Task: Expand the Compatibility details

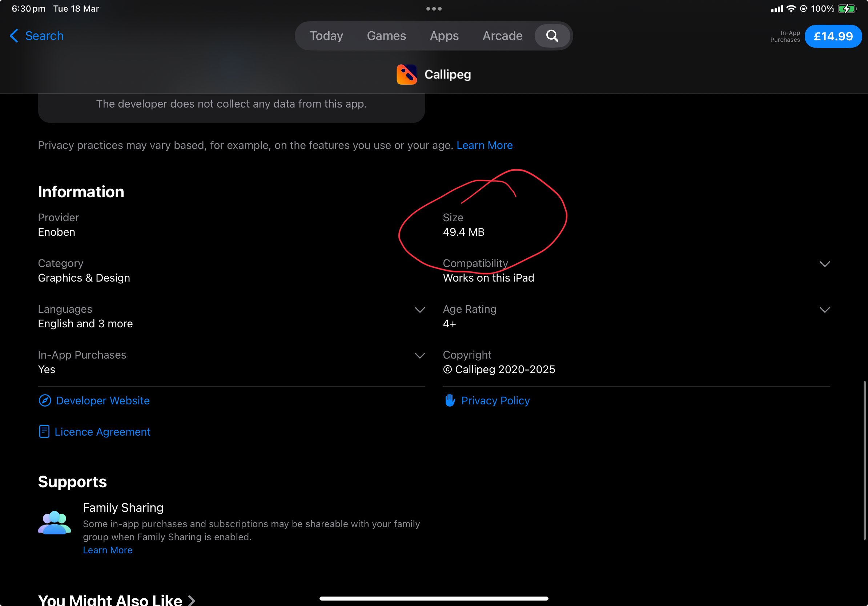Action: tap(824, 264)
